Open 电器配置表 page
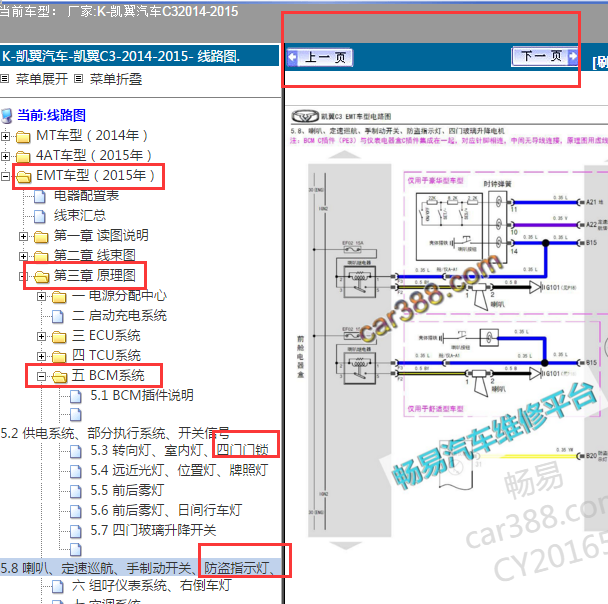The height and width of the screenshot is (604, 608). coord(86,196)
